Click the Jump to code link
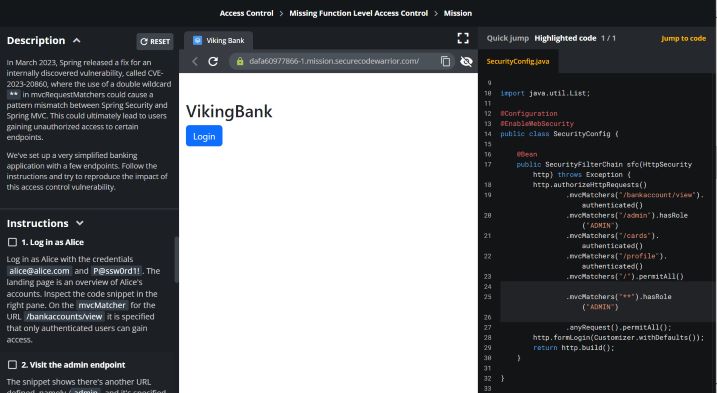 coord(683,38)
